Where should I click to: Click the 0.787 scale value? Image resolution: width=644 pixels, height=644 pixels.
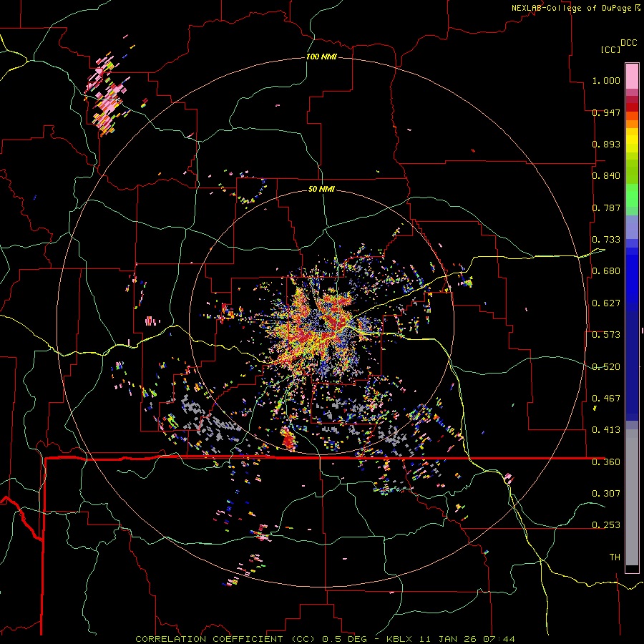pyautogui.click(x=606, y=208)
